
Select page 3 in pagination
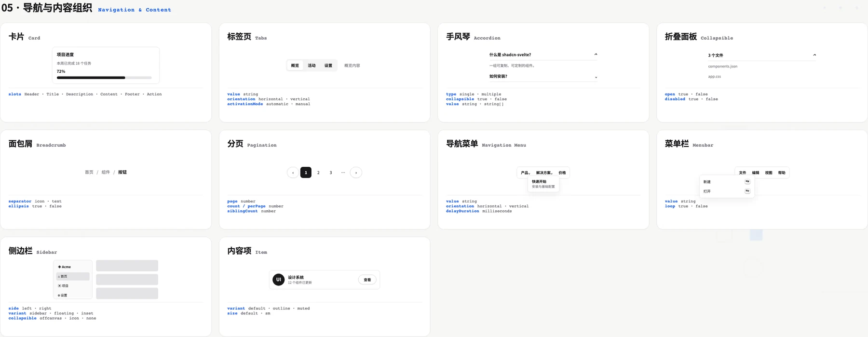coord(331,173)
